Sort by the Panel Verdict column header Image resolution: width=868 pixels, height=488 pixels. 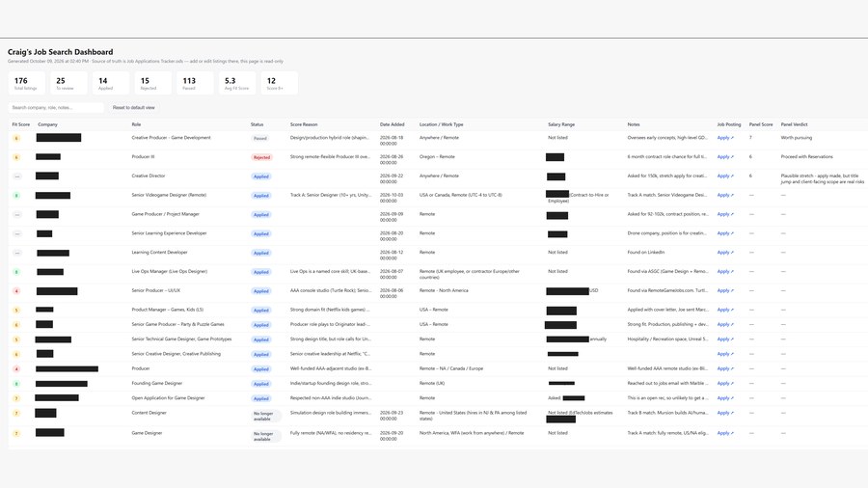(x=795, y=124)
